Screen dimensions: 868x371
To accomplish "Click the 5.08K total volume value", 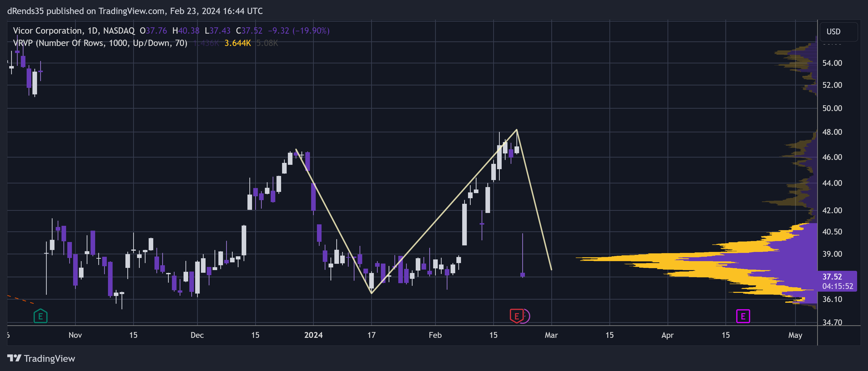I will [267, 43].
